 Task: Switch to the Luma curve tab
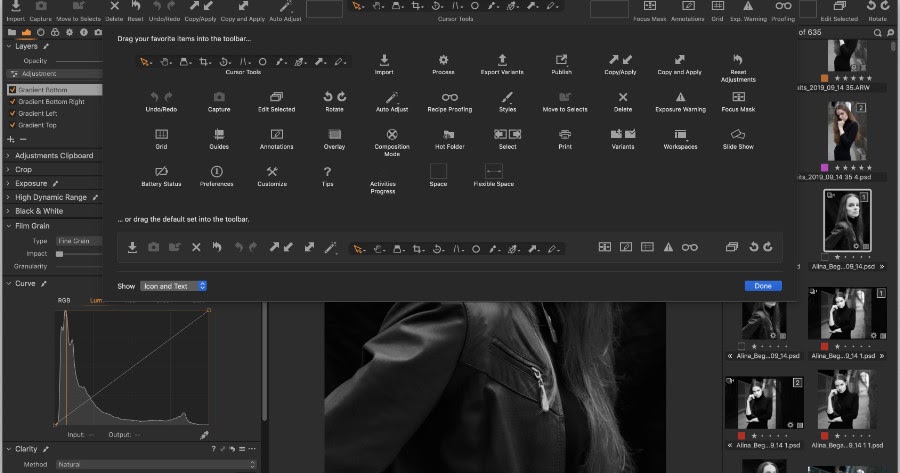click(96, 300)
